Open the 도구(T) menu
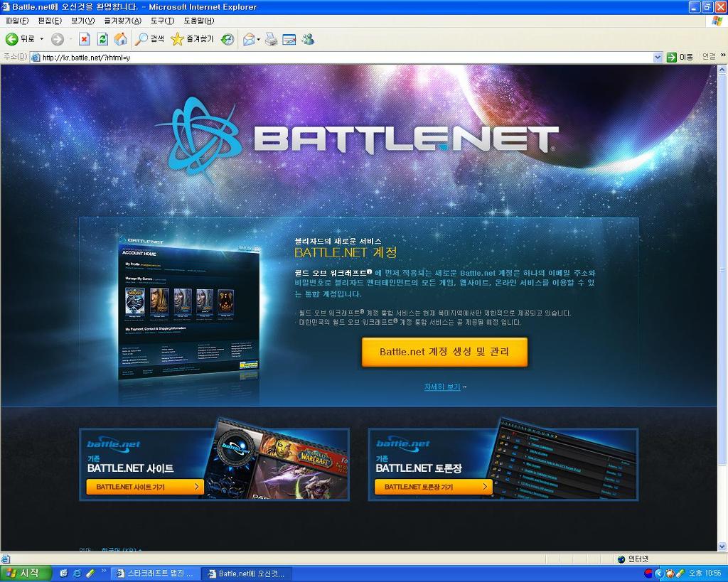The width and height of the screenshot is (728, 582). click(162, 21)
